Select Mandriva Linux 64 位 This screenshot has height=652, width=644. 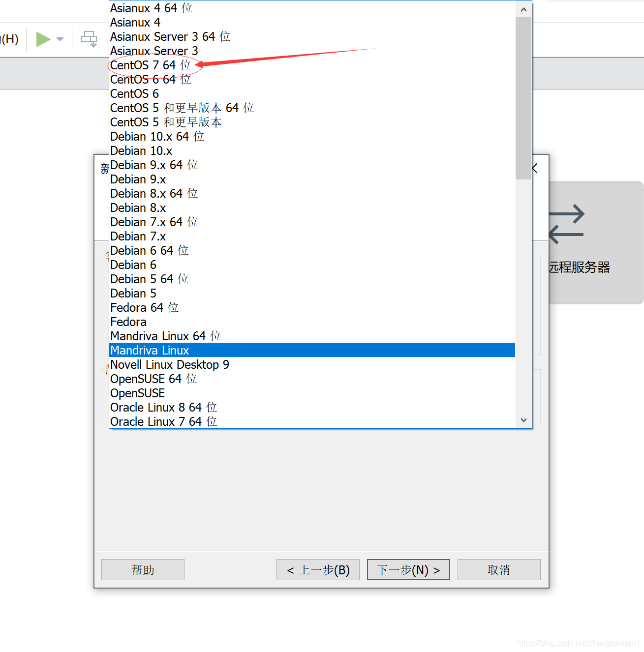tap(312, 336)
